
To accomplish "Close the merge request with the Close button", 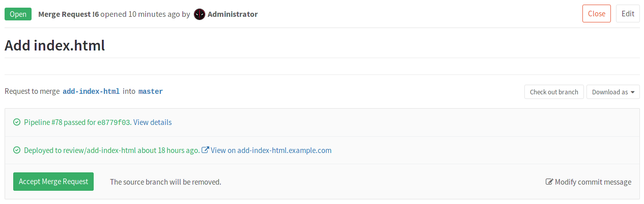I will click(596, 14).
